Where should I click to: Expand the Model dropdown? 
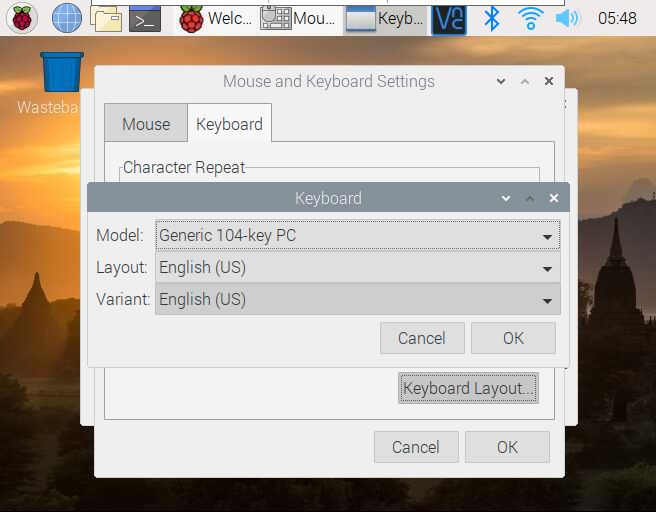[x=358, y=235]
